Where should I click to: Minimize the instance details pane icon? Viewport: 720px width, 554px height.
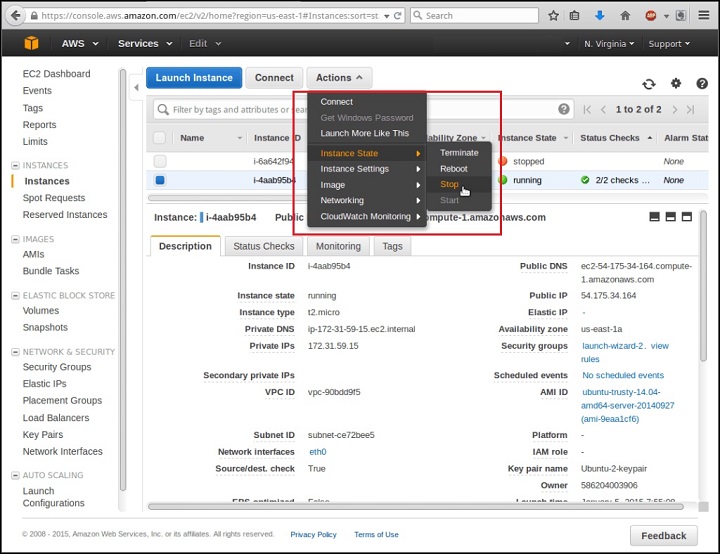(x=654, y=217)
